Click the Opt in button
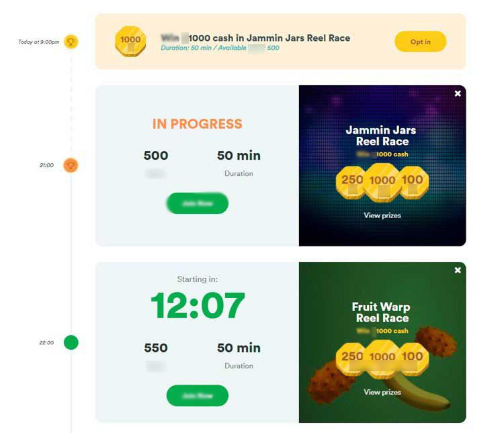The image size is (504, 433). click(x=420, y=42)
